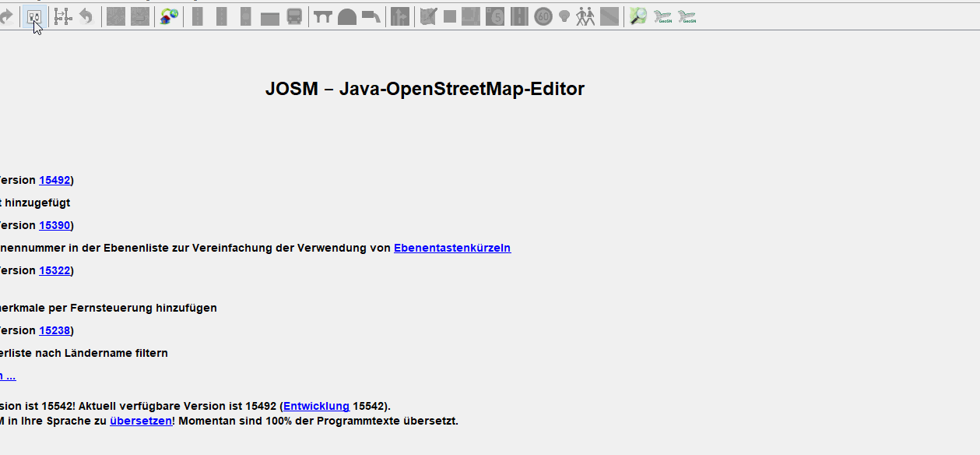This screenshot has height=455, width=980.
Task: Select the bus public transport preset
Action: (294, 16)
